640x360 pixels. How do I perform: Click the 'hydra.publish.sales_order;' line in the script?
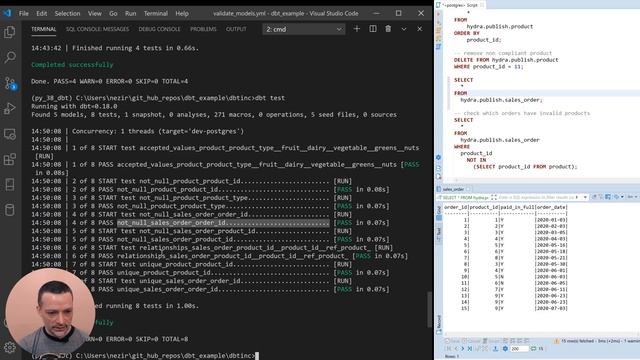point(501,100)
